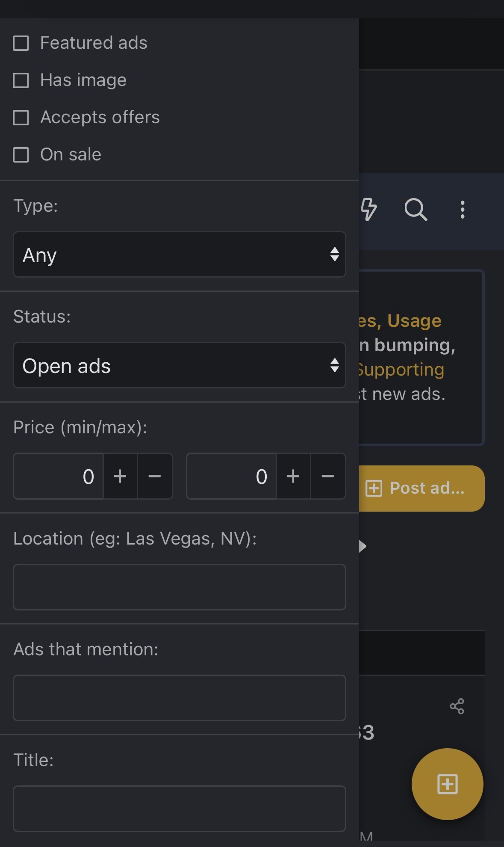The image size is (504, 847).
Task: Click the lightning bolt icon
Action: click(x=368, y=210)
